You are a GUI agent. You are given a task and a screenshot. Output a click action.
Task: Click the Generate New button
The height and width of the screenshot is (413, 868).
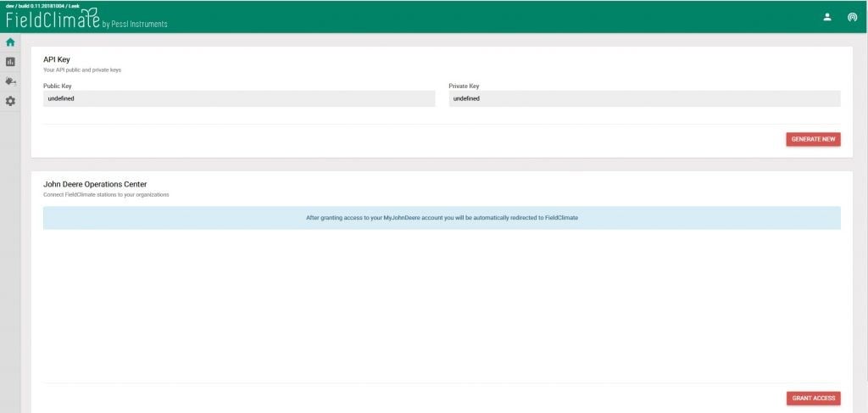tap(813, 140)
